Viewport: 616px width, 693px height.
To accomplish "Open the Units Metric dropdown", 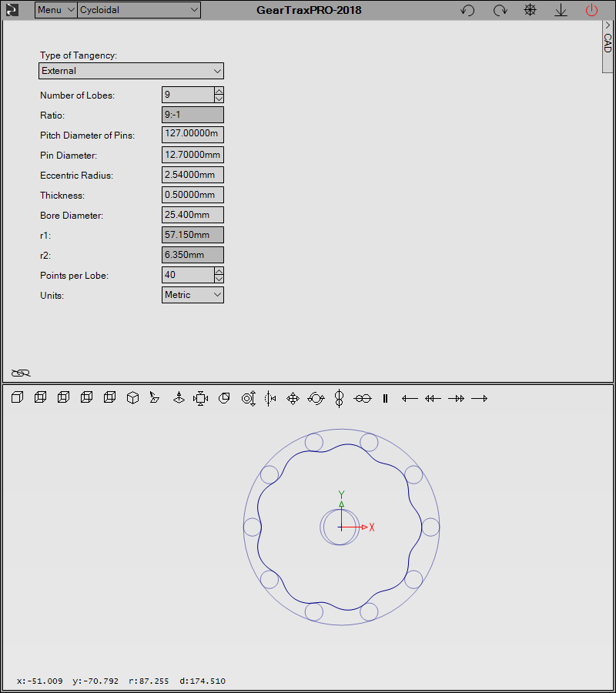I will [192, 295].
